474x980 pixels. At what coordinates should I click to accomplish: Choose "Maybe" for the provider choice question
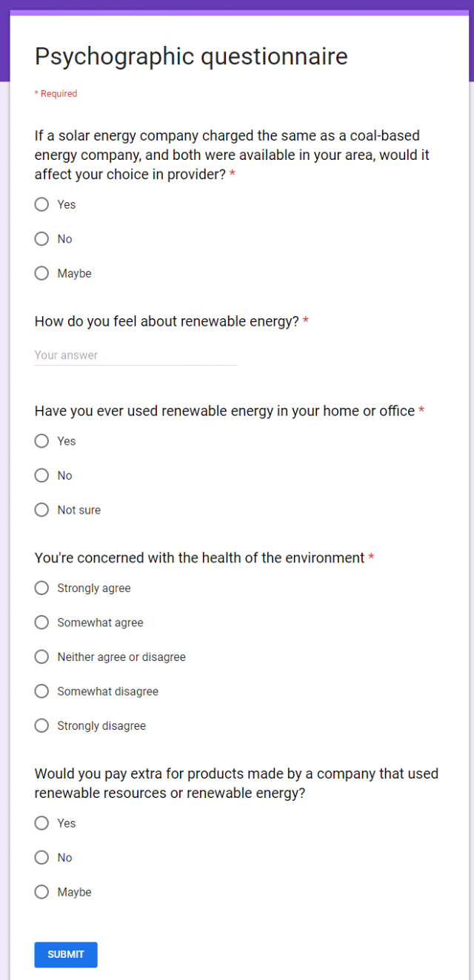coord(41,273)
